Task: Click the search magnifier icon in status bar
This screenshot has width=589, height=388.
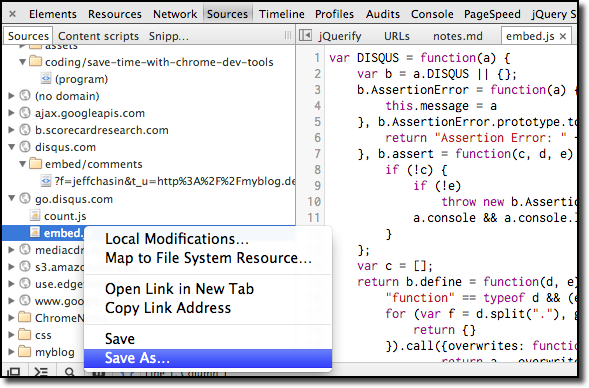Action: 69,372
